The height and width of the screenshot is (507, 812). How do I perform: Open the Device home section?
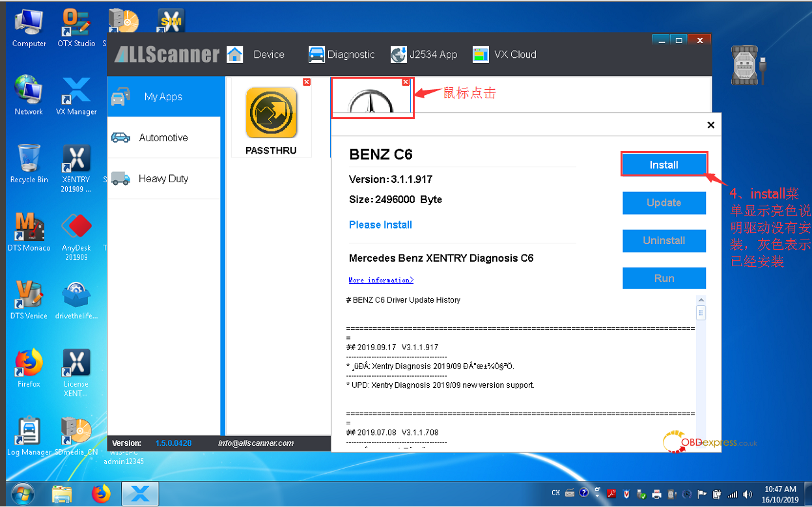coord(256,55)
